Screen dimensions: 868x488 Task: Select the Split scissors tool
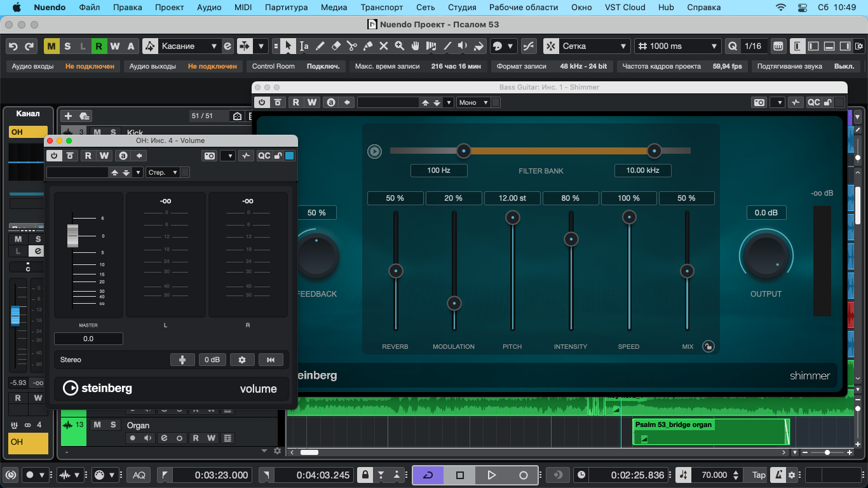point(352,46)
